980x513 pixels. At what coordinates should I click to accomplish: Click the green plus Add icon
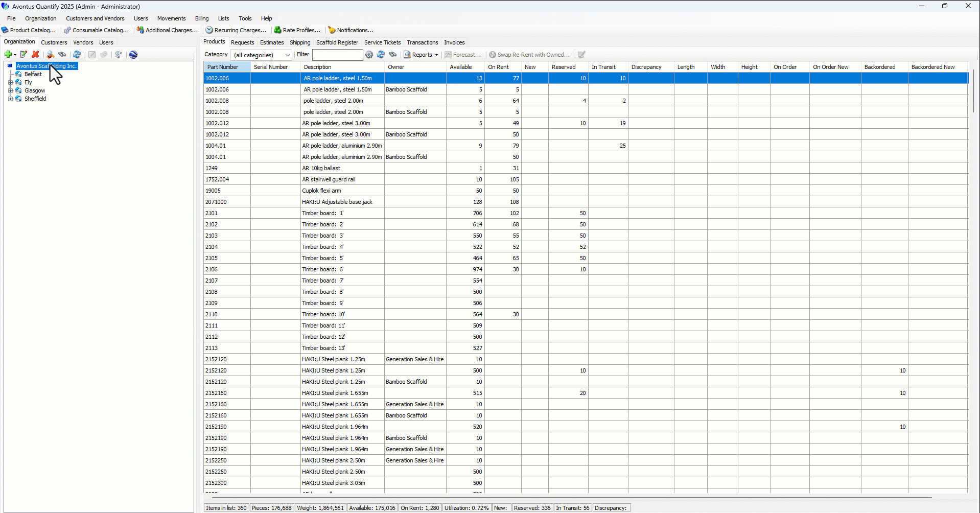pyautogui.click(x=8, y=55)
